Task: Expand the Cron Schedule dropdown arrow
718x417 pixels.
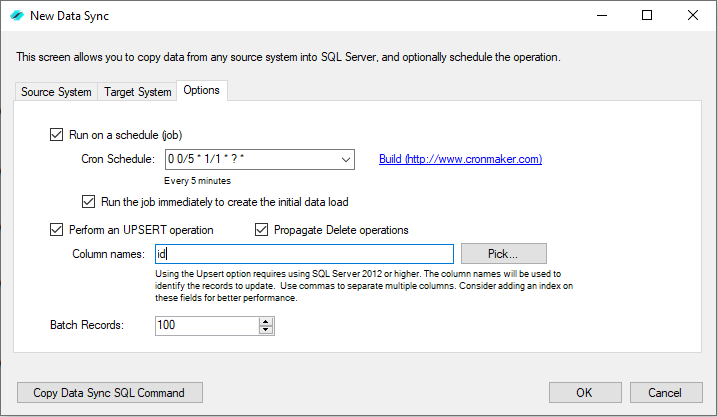Action: [x=346, y=159]
